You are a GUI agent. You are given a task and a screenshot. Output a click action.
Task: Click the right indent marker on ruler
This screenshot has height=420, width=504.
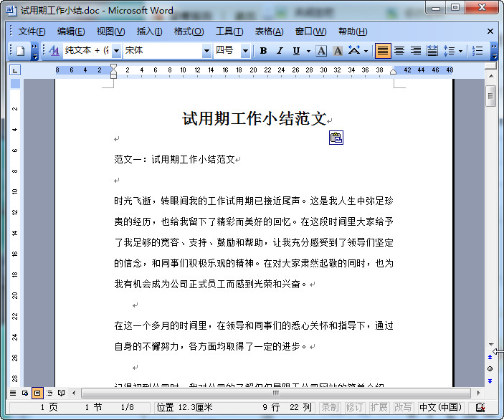coord(393,72)
